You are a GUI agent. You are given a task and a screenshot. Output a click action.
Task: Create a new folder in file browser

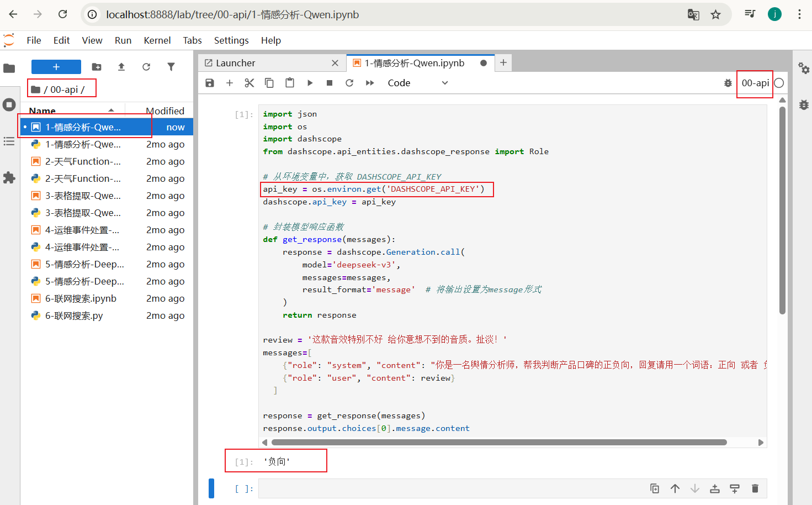click(x=97, y=67)
